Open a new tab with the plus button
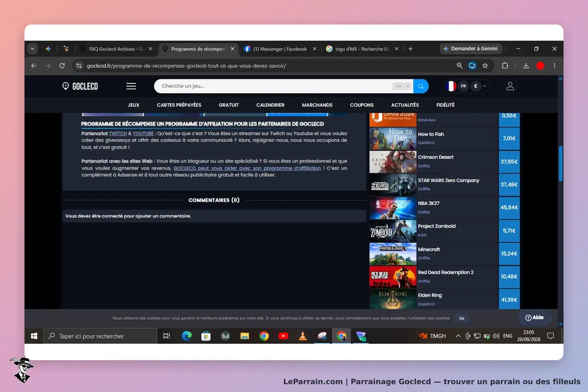588x392 pixels. tap(411, 49)
